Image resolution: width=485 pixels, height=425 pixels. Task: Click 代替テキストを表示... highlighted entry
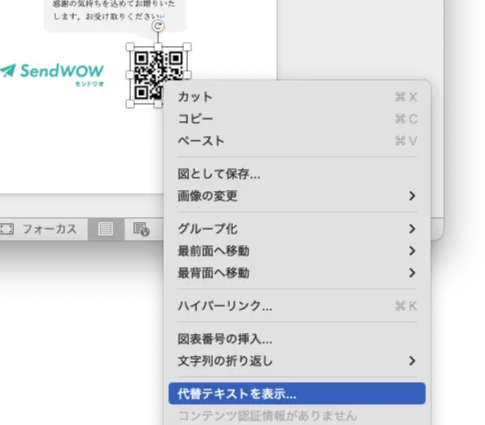tap(297, 394)
